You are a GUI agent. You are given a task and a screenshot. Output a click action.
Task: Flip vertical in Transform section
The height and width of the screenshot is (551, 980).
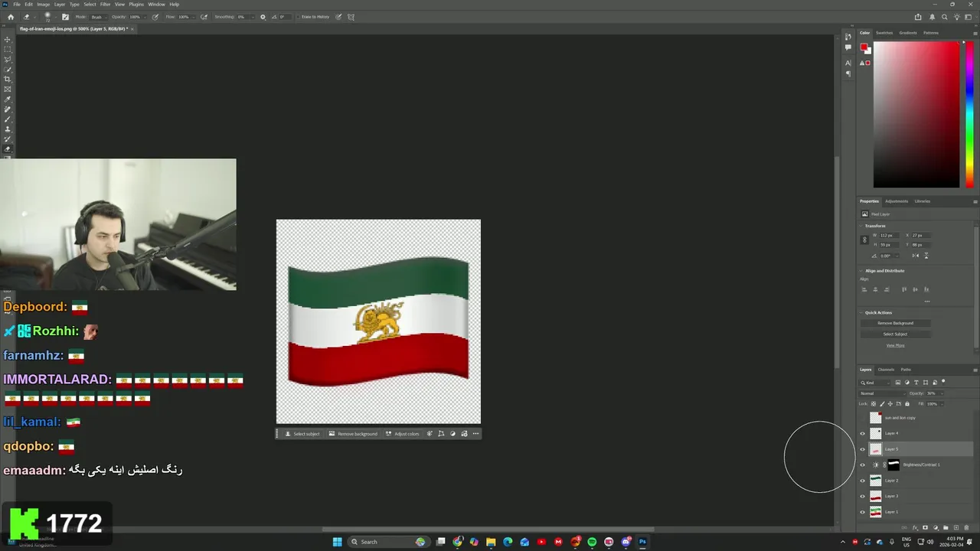926,256
